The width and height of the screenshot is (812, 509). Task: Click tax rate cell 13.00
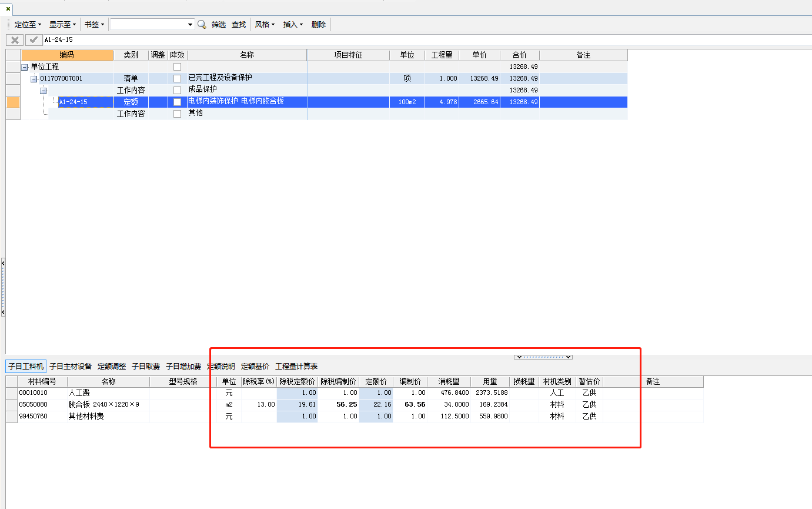point(259,405)
